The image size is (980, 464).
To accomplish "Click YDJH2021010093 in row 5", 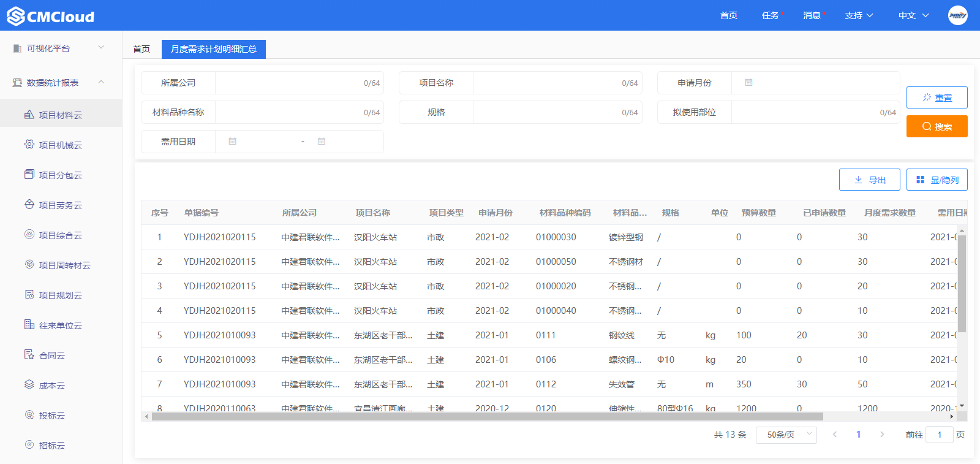I will pos(220,335).
